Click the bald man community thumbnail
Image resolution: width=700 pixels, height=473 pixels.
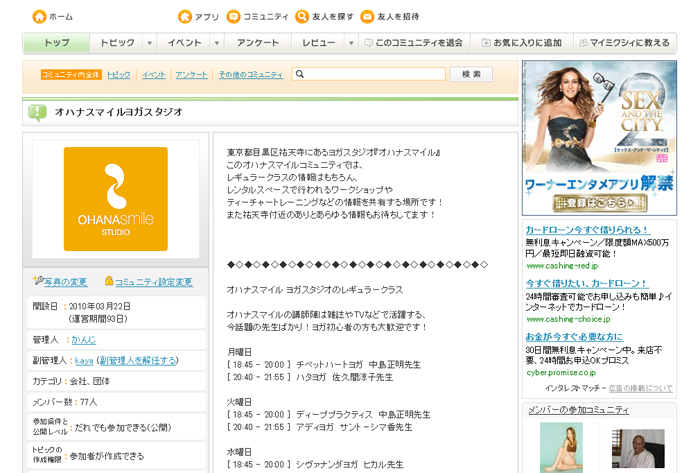638,448
